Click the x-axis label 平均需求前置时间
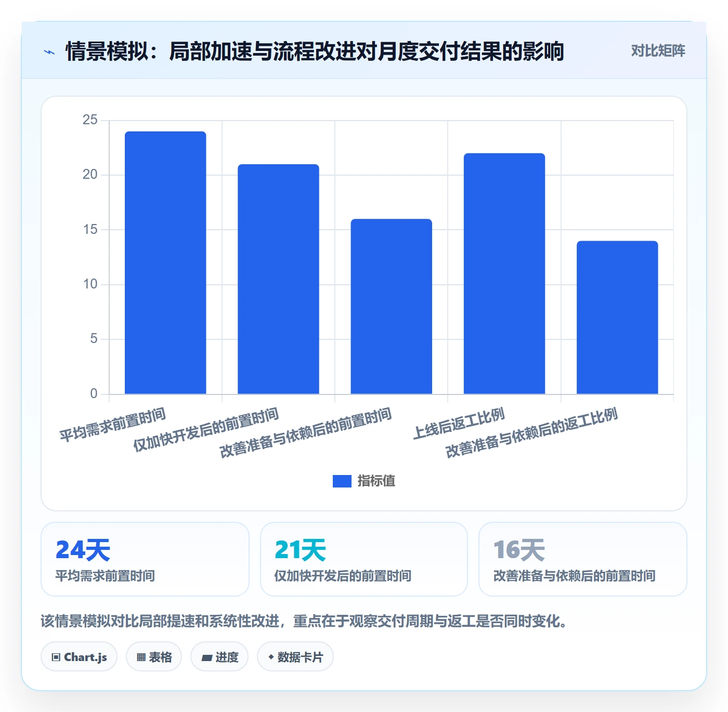728x712 pixels. pos(112,425)
